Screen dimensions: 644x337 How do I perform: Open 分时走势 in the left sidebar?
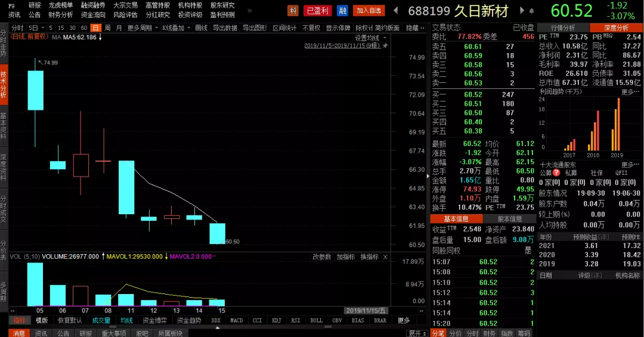click(x=4, y=43)
